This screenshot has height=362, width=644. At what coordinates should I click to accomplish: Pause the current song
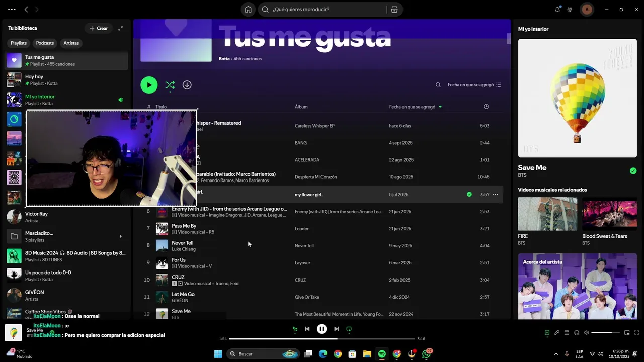(322, 329)
